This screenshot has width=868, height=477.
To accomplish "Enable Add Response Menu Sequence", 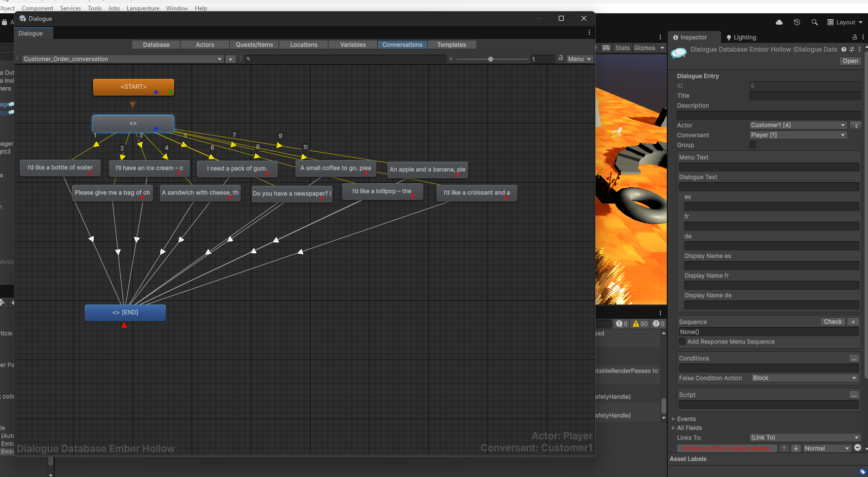I will pyautogui.click(x=682, y=341).
